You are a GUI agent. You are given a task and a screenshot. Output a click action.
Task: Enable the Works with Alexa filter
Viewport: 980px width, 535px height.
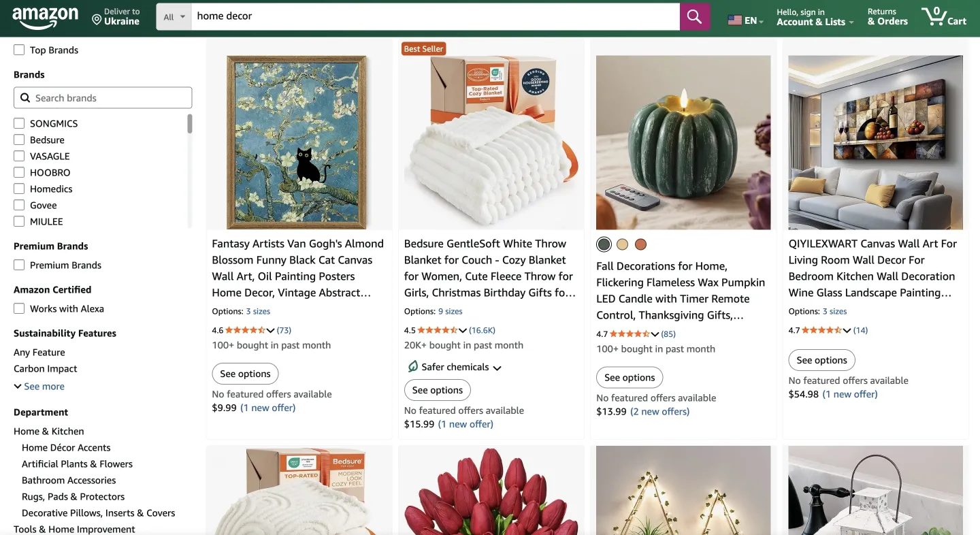point(18,308)
